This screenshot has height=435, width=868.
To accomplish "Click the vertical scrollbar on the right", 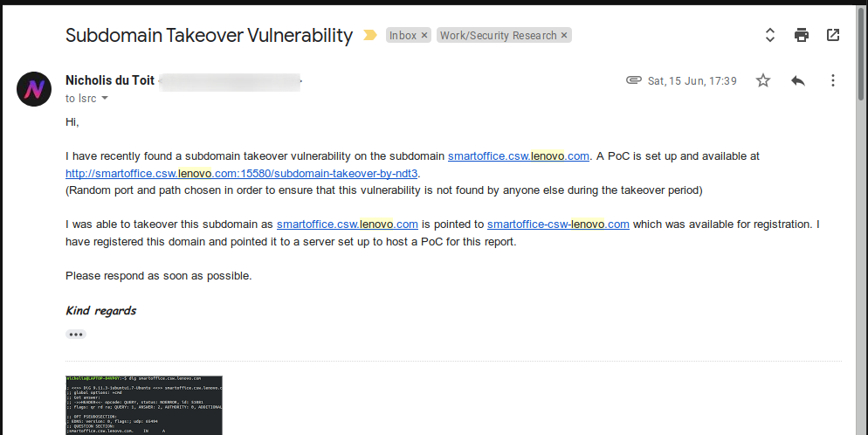I will click(x=861, y=54).
